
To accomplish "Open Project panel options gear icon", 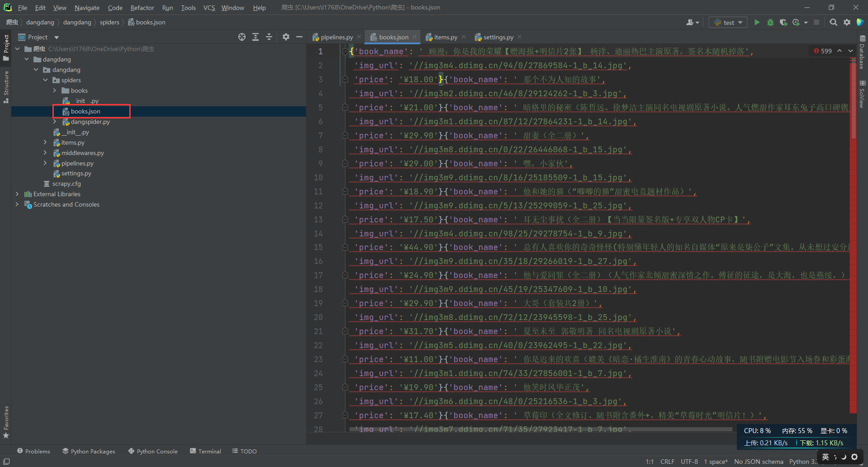I will [286, 37].
